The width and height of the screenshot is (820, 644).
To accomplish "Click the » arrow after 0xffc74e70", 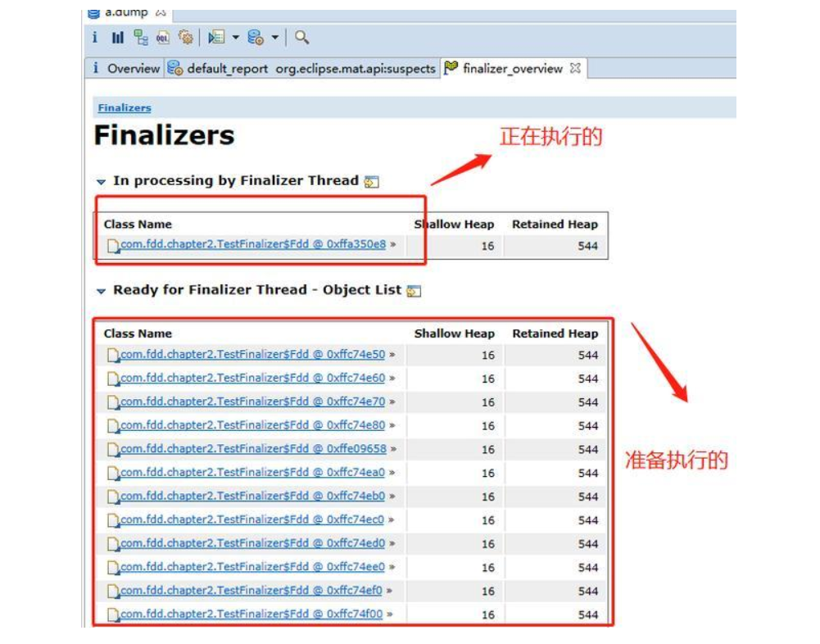I will (392, 401).
